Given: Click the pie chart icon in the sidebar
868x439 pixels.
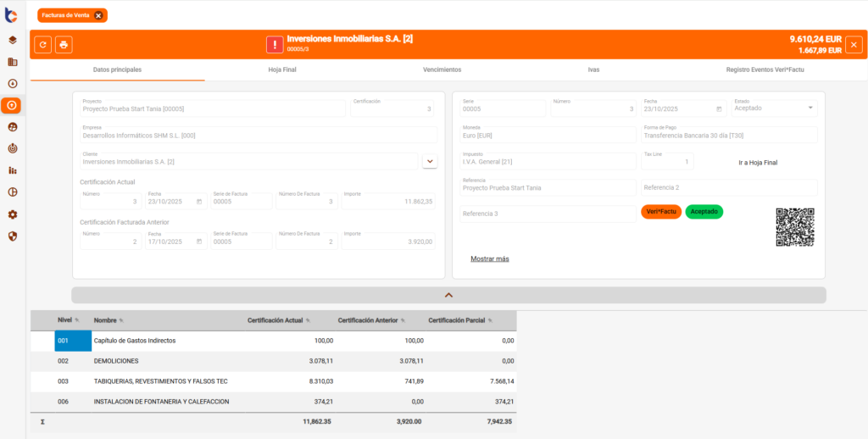Looking at the screenshot, I should (x=13, y=192).
